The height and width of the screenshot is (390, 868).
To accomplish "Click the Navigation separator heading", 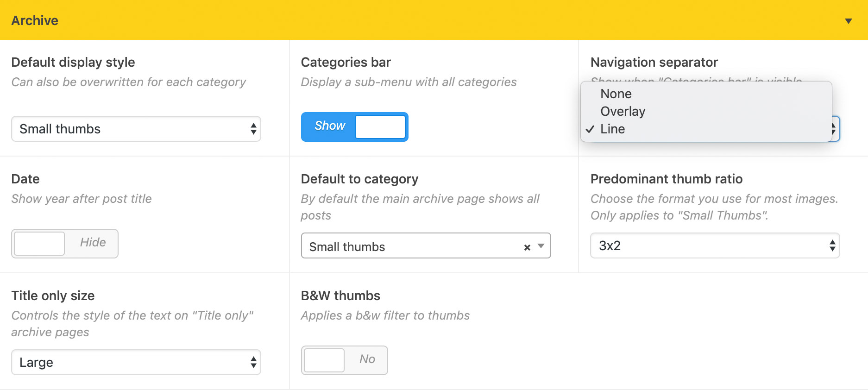I will [654, 62].
